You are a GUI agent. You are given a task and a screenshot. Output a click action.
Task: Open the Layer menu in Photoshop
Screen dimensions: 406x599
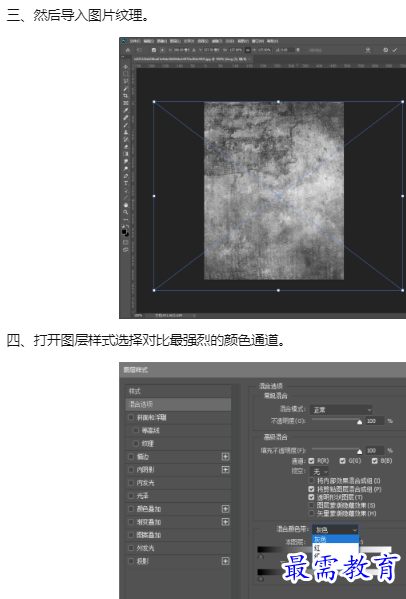(x=175, y=41)
